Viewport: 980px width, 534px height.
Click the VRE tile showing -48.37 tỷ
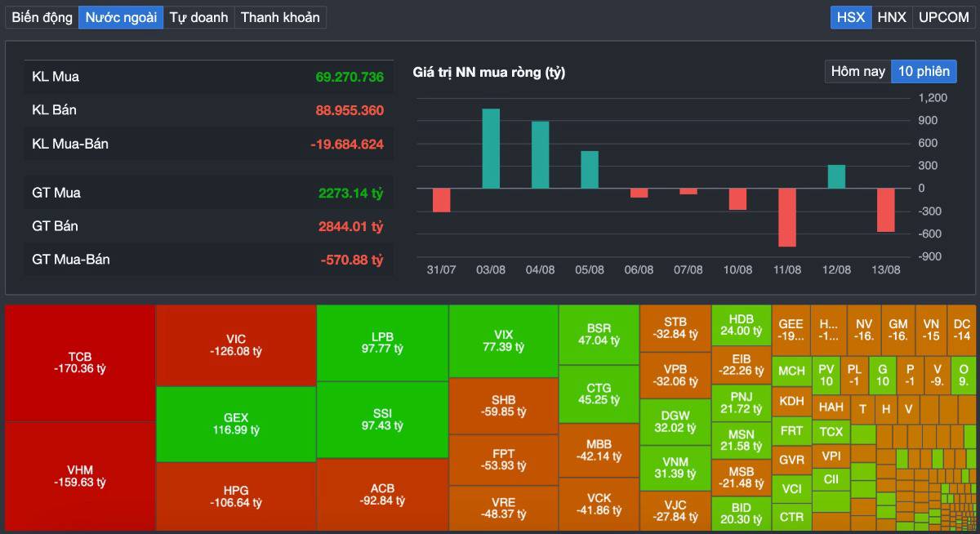(504, 508)
